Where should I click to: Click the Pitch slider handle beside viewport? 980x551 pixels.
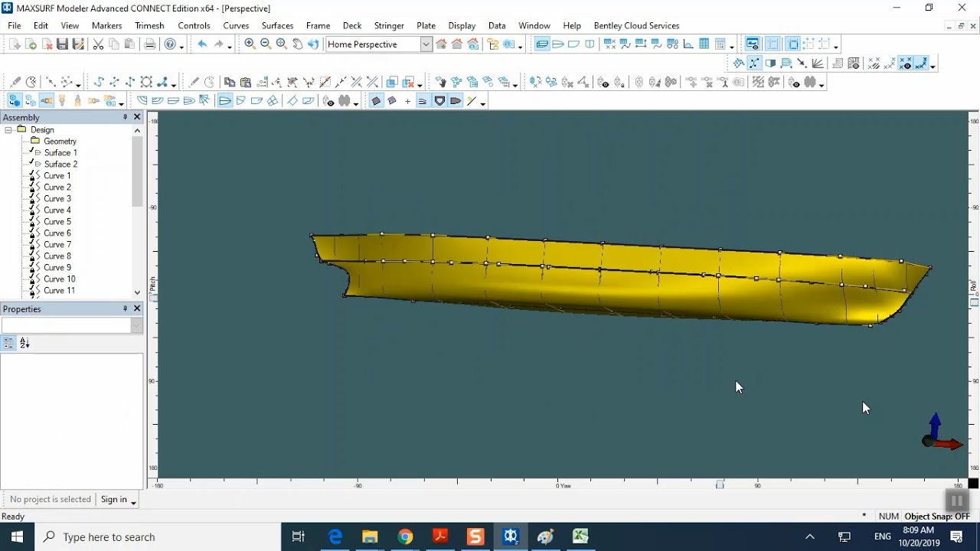(x=153, y=297)
